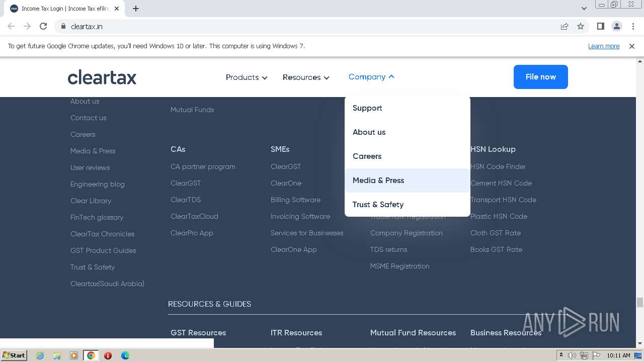Open the Cleartax(Saudi Arabia) footer link
Viewport: 644px width, 362px height.
(108, 284)
